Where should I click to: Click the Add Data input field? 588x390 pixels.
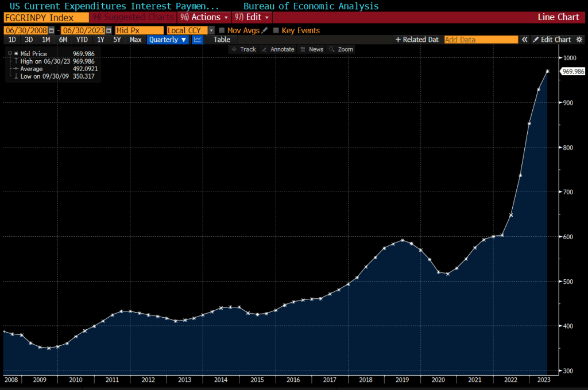[481, 40]
